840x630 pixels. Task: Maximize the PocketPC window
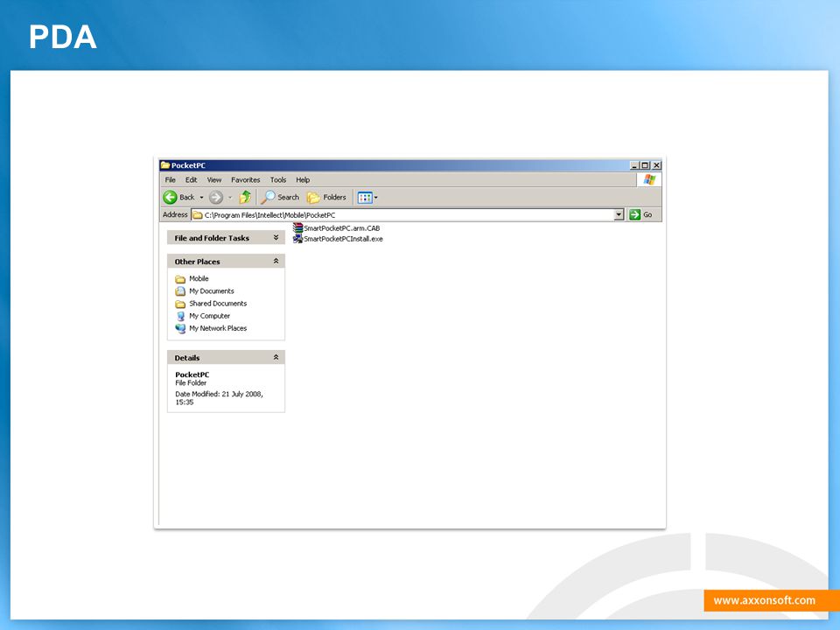coord(646,165)
